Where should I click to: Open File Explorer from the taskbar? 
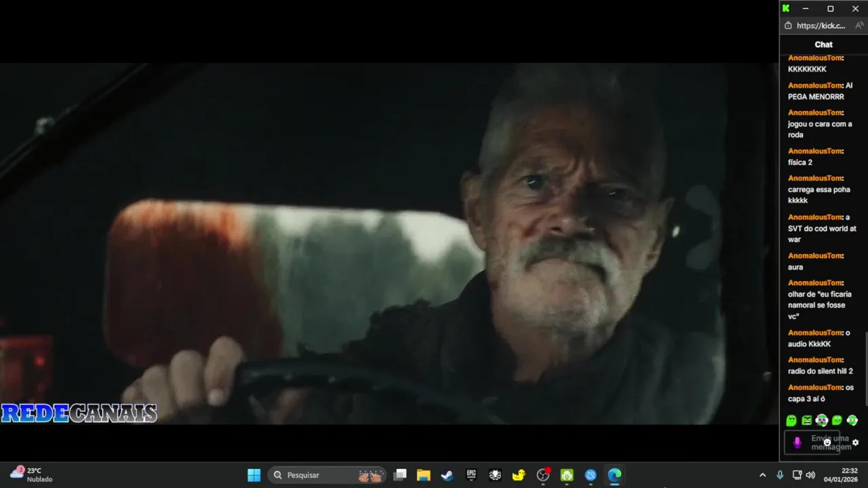tap(424, 475)
